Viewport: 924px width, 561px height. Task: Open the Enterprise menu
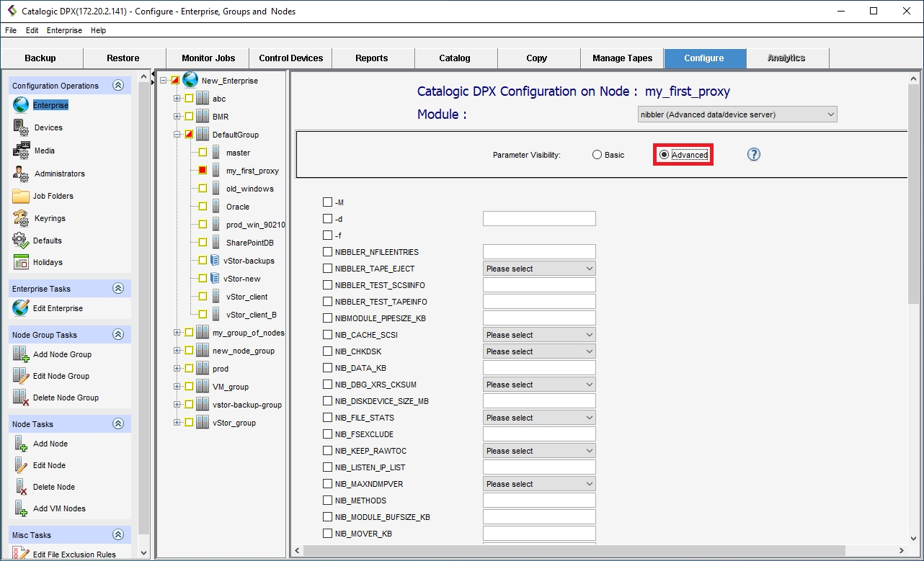[64, 30]
